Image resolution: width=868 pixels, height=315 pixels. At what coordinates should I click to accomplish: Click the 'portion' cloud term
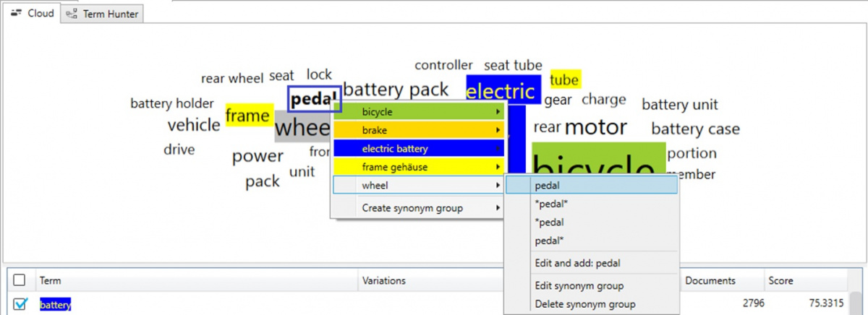point(692,153)
